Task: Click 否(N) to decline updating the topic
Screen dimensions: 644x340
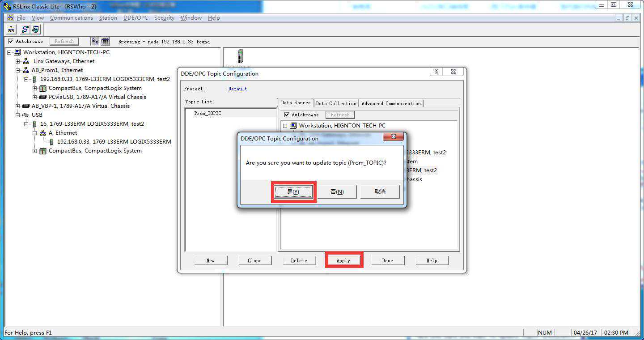Action: click(x=337, y=192)
